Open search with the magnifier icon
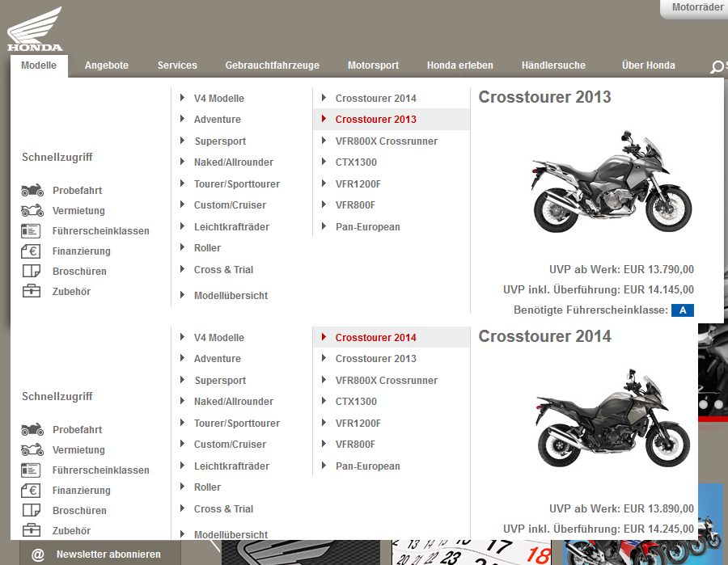728x565 pixels. (716, 66)
